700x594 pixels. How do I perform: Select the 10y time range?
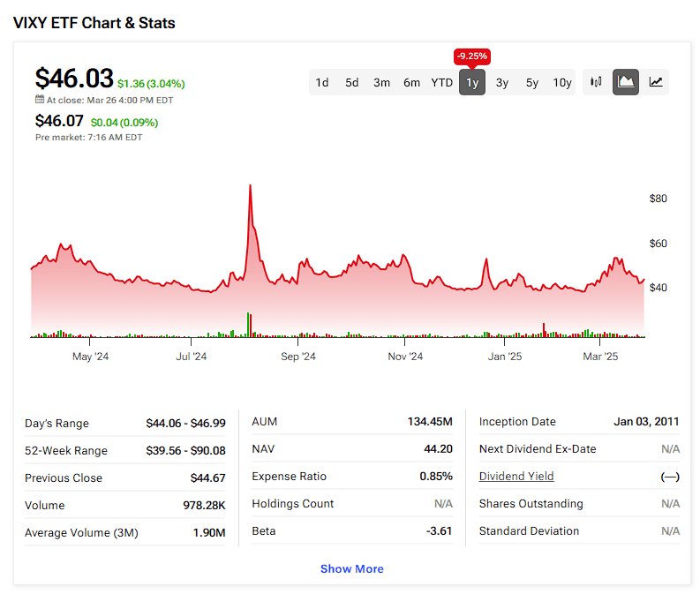pos(562,83)
